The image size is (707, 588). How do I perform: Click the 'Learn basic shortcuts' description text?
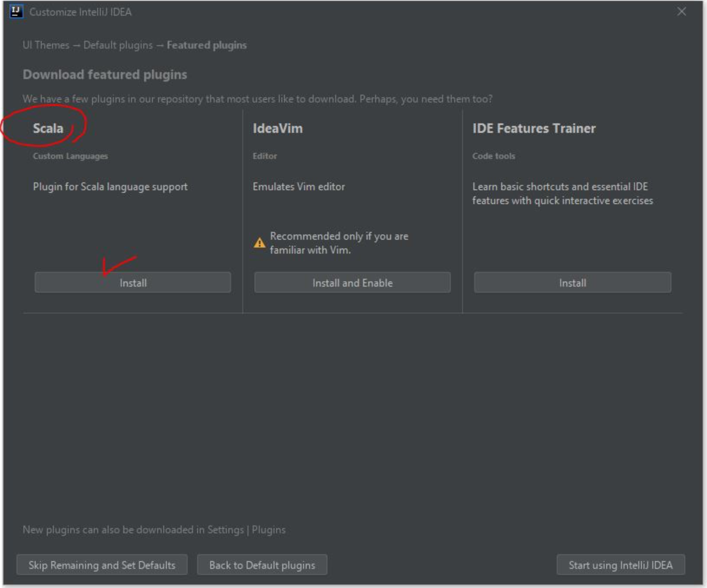click(562, 194)
